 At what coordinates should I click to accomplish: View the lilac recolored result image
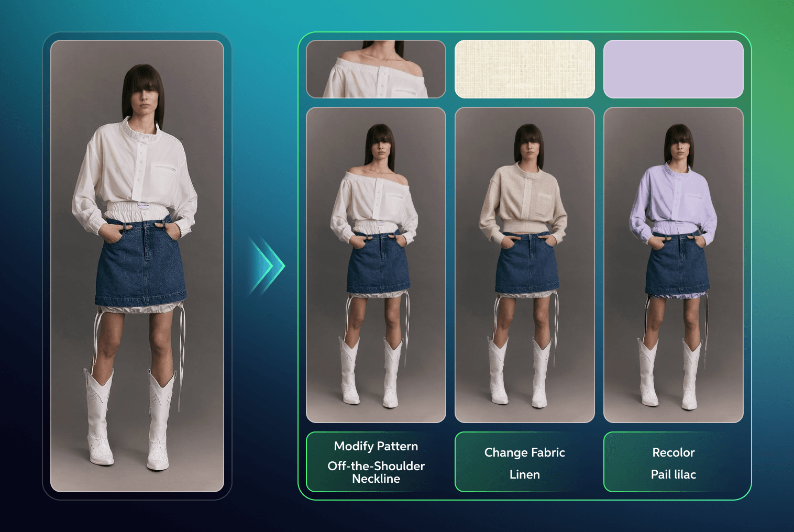674,265
